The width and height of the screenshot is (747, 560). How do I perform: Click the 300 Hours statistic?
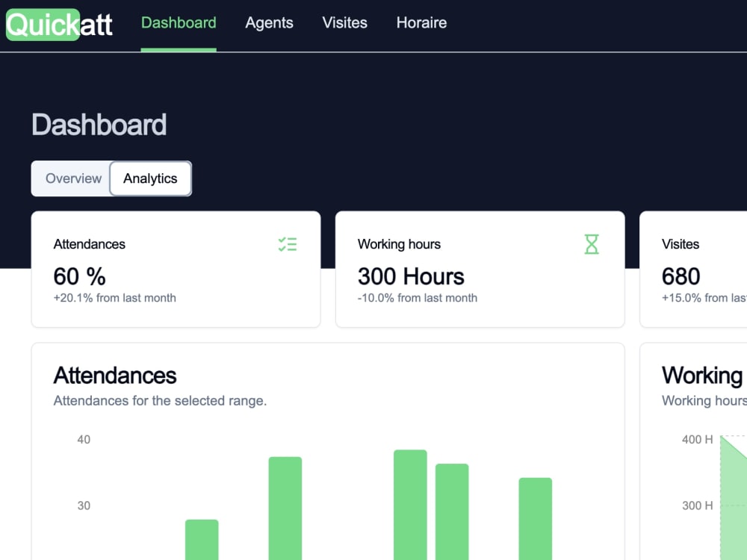[x=411, y=276]
